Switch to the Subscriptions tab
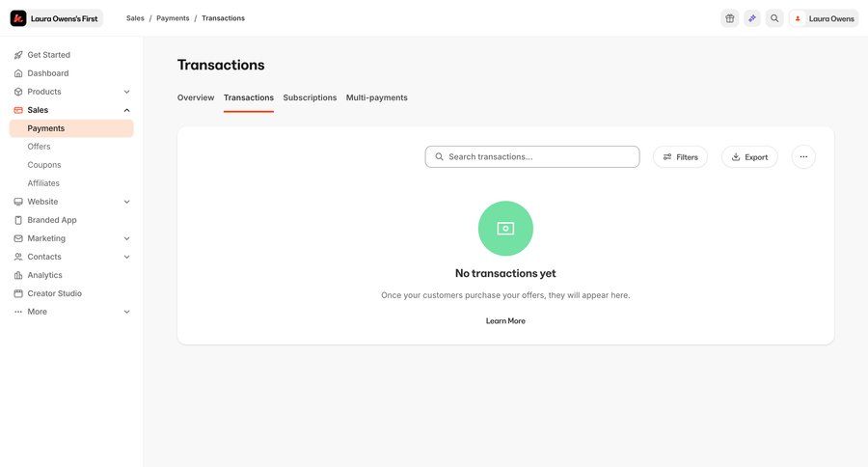This screenshot has width=868, height=467. 310,97
